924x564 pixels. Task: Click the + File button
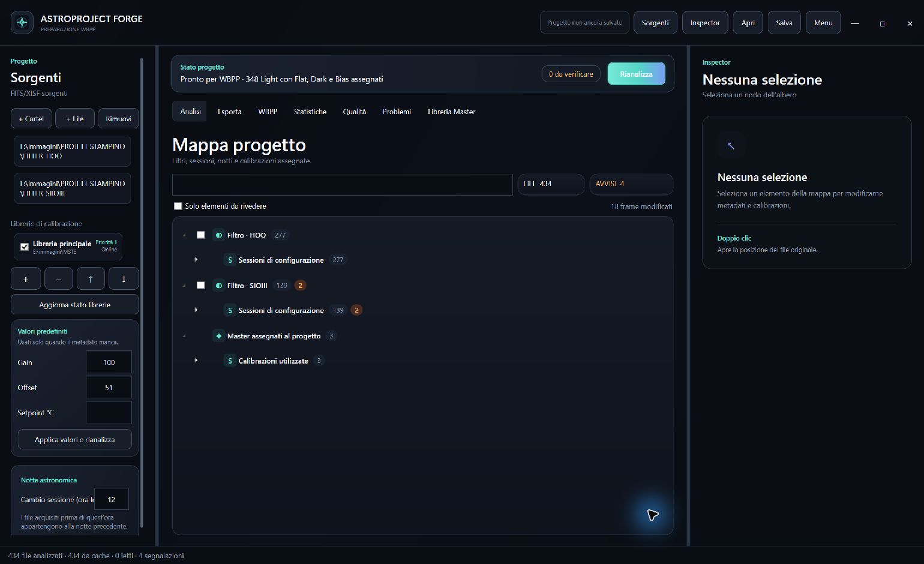(75, 119)
